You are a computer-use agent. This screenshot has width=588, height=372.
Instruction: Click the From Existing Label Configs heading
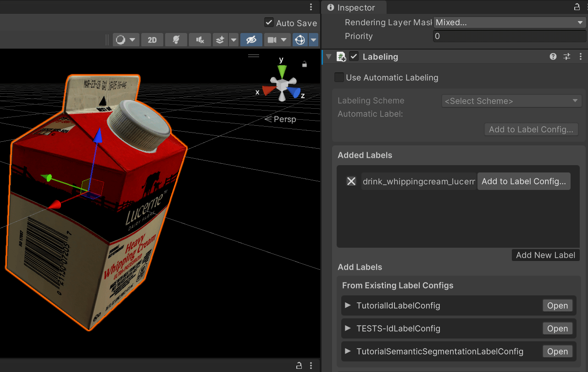[x=398, y=286]
